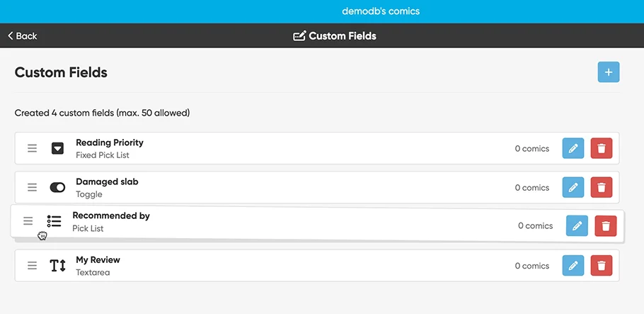
Task: Click the Custom Fields header title
Action: coord(335,35)
